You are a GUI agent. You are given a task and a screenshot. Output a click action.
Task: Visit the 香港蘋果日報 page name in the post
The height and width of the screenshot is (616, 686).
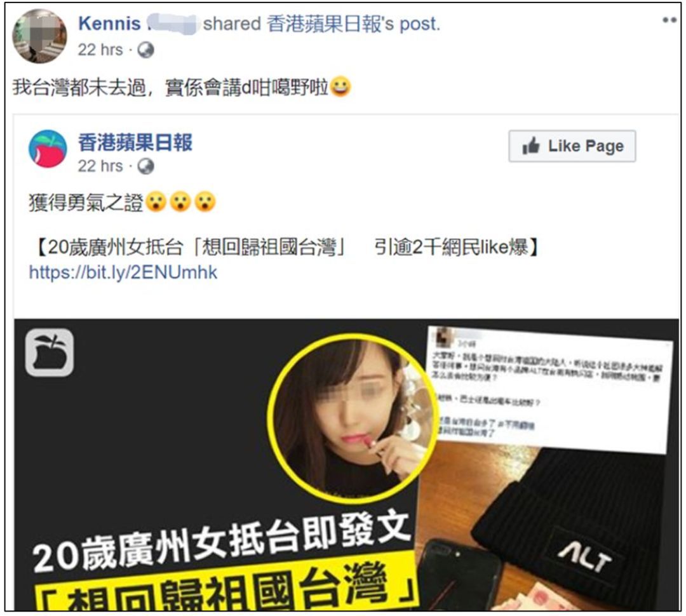[135, 142]
